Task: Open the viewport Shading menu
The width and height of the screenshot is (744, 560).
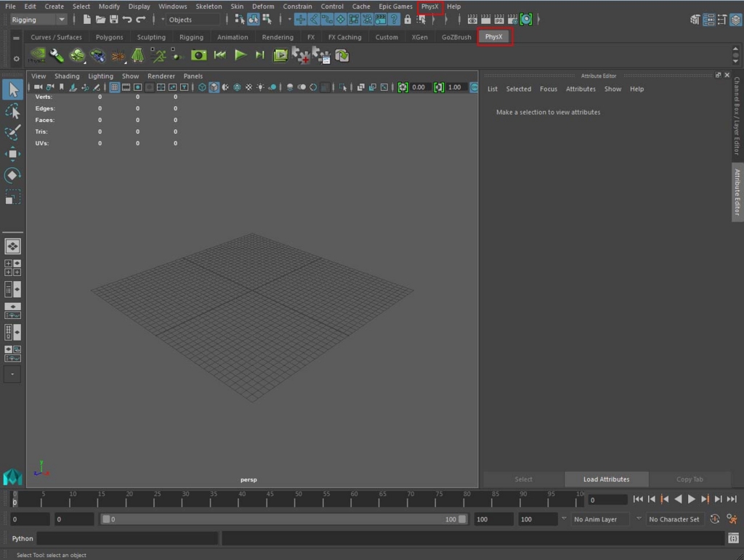Action: (x=67, y=76)
